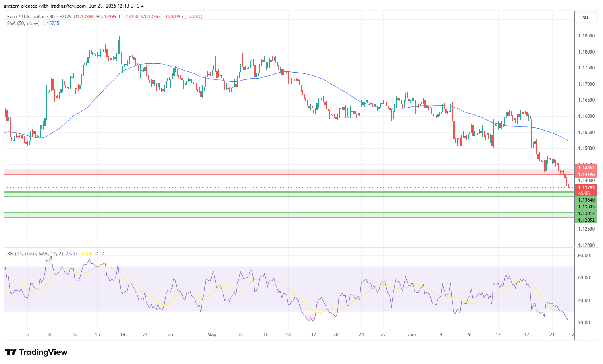Click the change value −0.00095 (−0.08%)
603x364 pixels.
[x=183, y=17]
